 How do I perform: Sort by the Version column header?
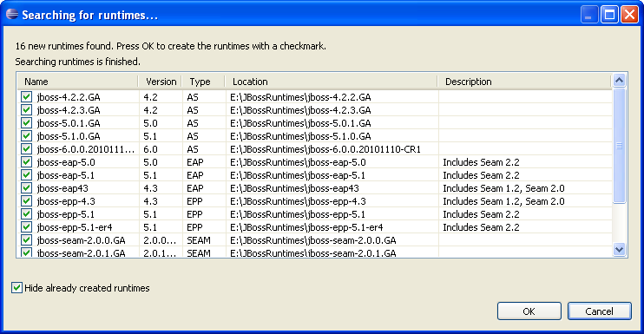click(x=161, y=82)
